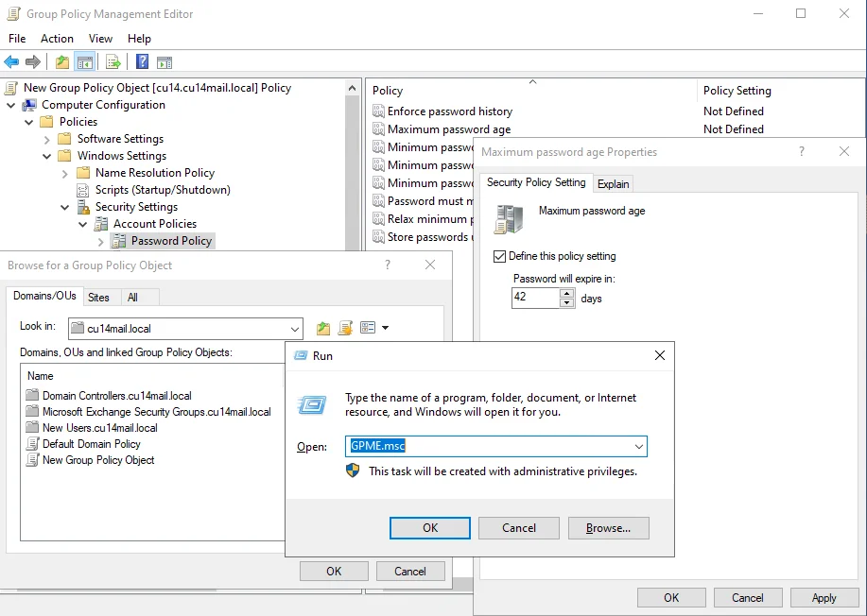Viewport: 867px width, 616px height.
Task: Select the Enforce password history policy icon
Action: coord(378,111)
